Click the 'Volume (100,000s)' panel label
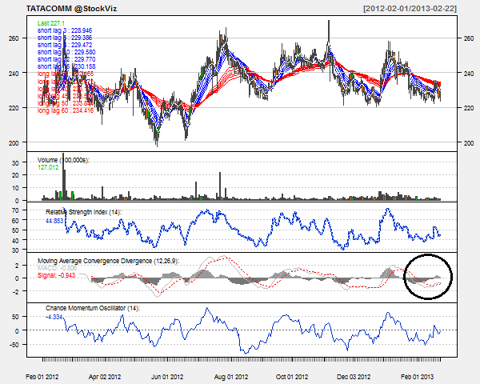 pos(63,160)
